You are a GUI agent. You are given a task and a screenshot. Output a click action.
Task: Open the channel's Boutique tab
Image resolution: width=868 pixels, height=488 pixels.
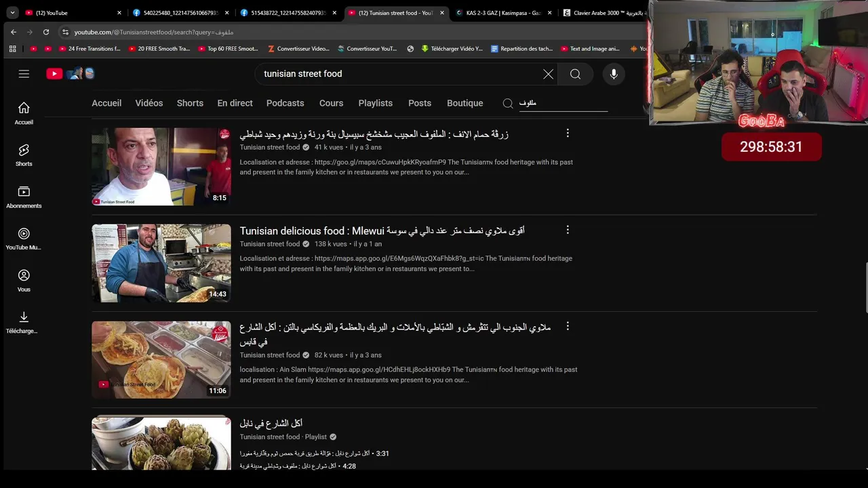tap(465, 103)
